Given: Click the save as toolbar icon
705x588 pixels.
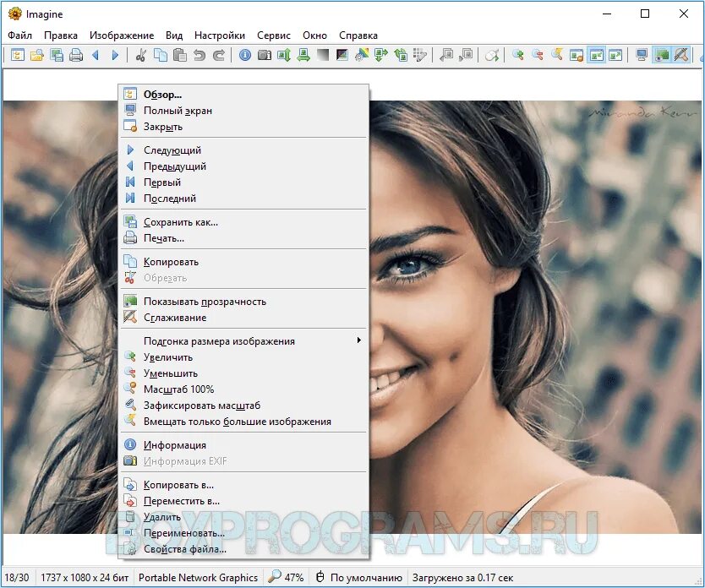Looking at the screenshot, I should pos(57,55).
